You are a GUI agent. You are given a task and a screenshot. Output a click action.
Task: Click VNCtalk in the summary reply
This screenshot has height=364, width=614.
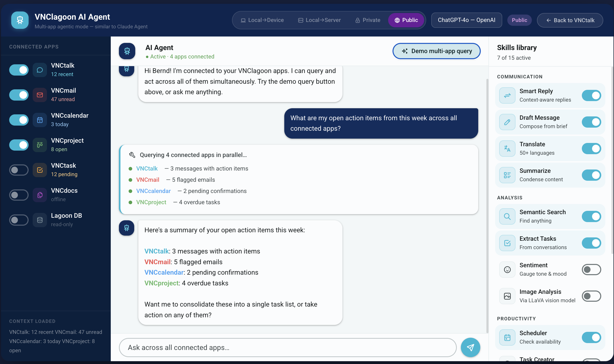pyautogui.click(x=156, y=251)
